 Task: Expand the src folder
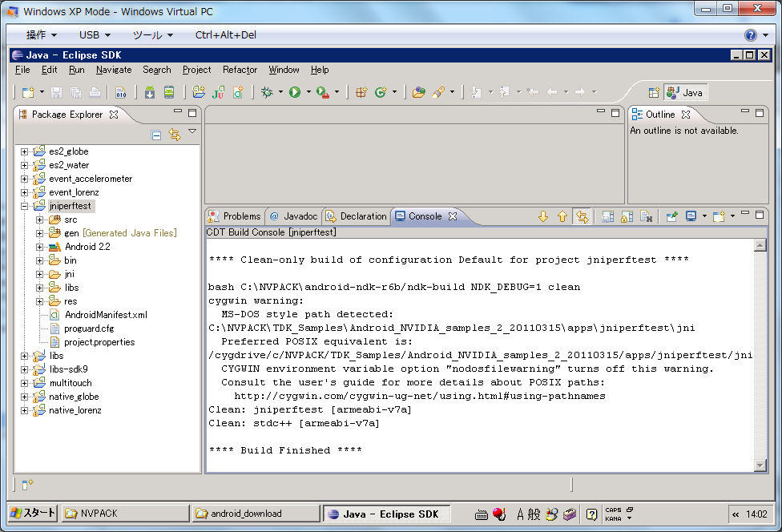[x=39, y=220]
